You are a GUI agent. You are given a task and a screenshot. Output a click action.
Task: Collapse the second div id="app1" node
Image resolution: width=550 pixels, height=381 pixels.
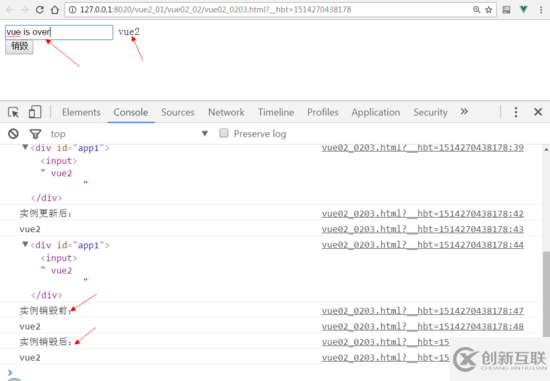25,244
